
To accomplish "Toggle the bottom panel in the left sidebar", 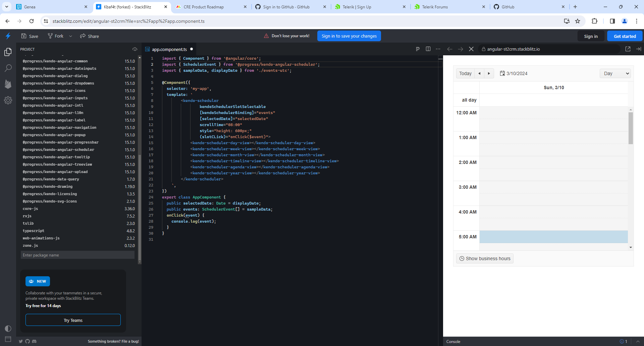I will [x=8, y=339].
